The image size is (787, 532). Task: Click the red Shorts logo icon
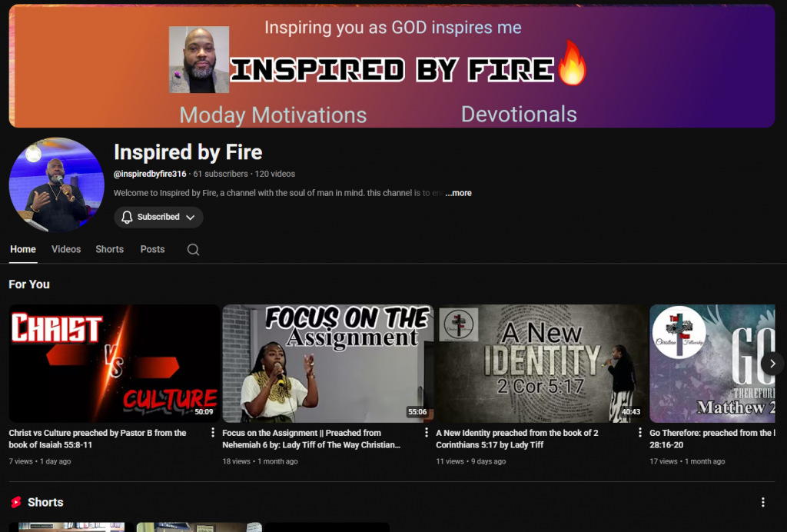point(16,502)
